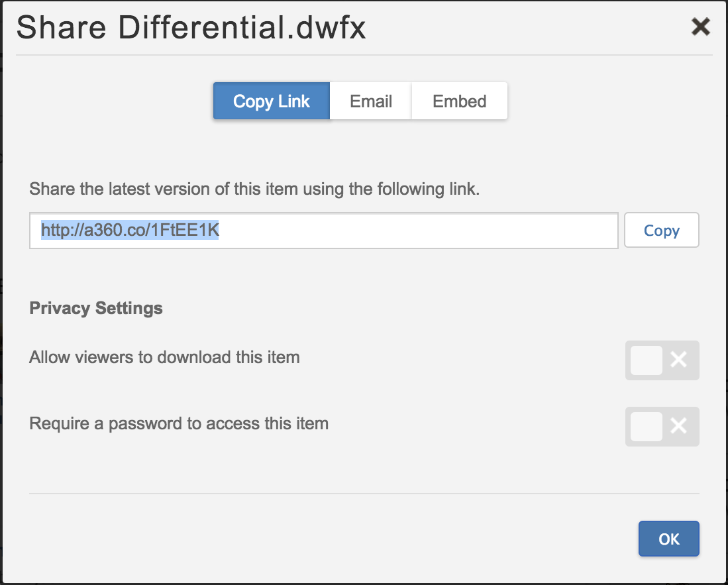The width and height of the screenshot is (728, 585).
Task: Click the white knob of password switch
Action: (x=646, y=426)
